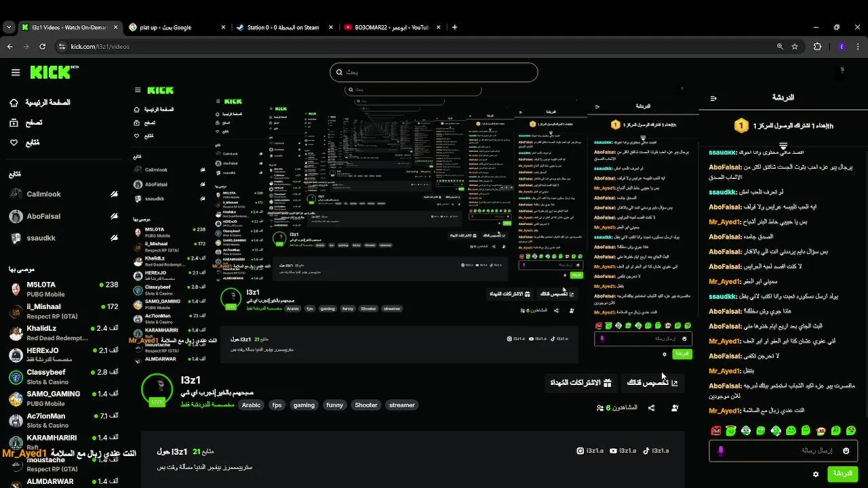
Task: Open recommended channel M5L0TA
Action: point(63,289)
